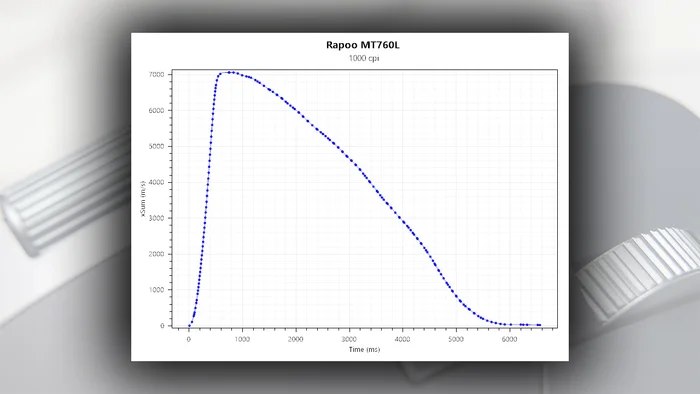Click the y-axis tick label '1000'
This screenshot has width=700, height=394.
[x=156, y=290]
